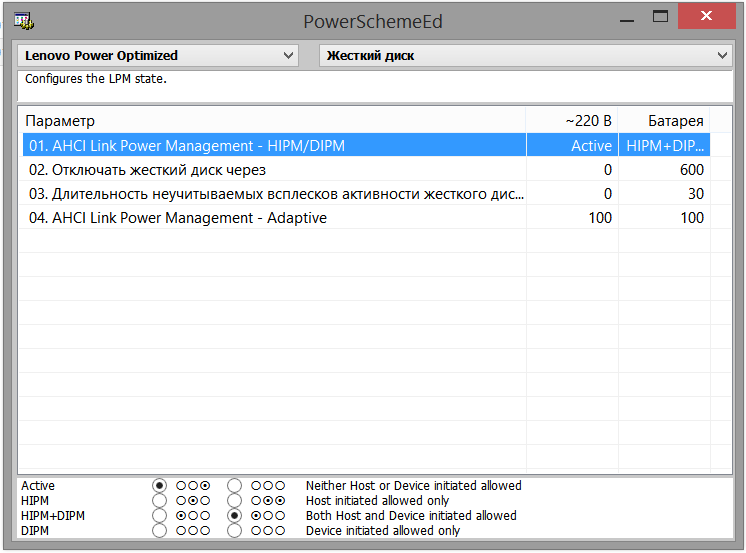Minimize the PowerSchemeEd window
The height and width of the screenshot is (553, 746).
[627, 20]
